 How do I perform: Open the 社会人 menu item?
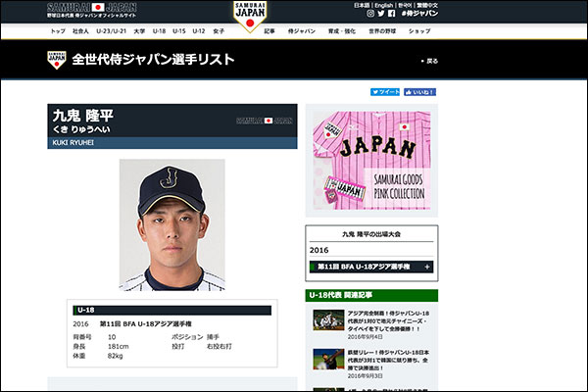(80, 31)
